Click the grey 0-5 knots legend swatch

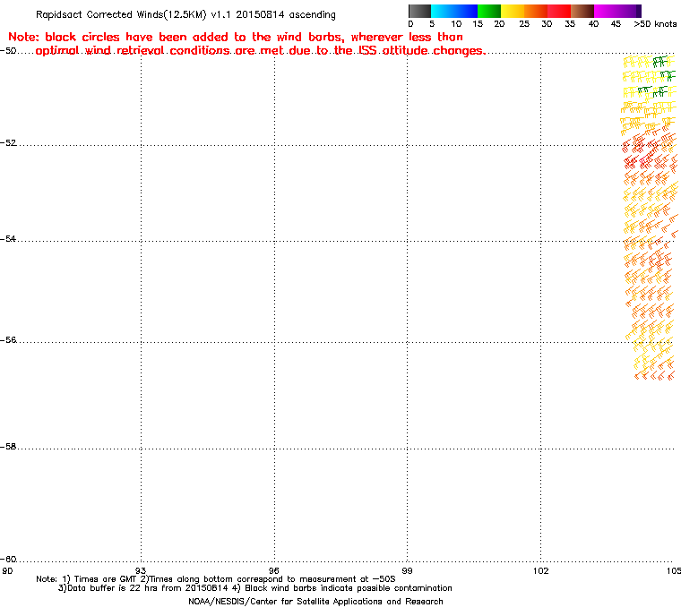click(x=419, y=11)
